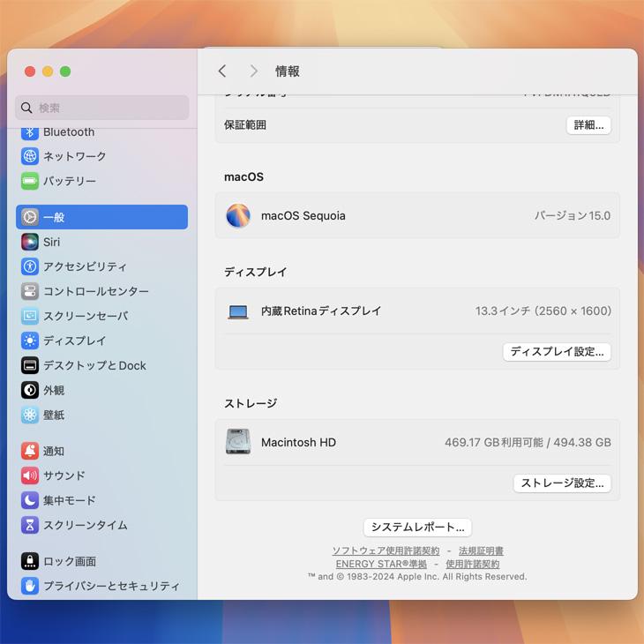The height and width of the screenshot is (644, 644).
Task: Open the Siri icon in sidebar
Action: [x=30, y=242]
